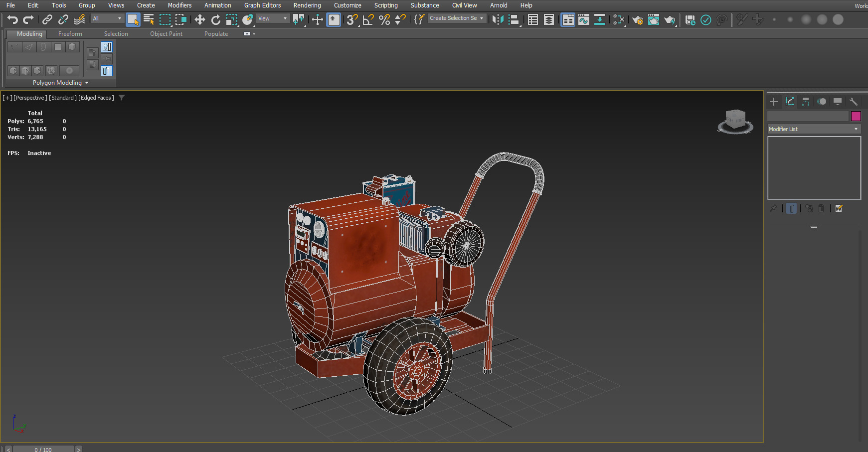Switch to the Freeform ribbon tab
This screenshot has height=452, width=868.
tap(70, 34)
